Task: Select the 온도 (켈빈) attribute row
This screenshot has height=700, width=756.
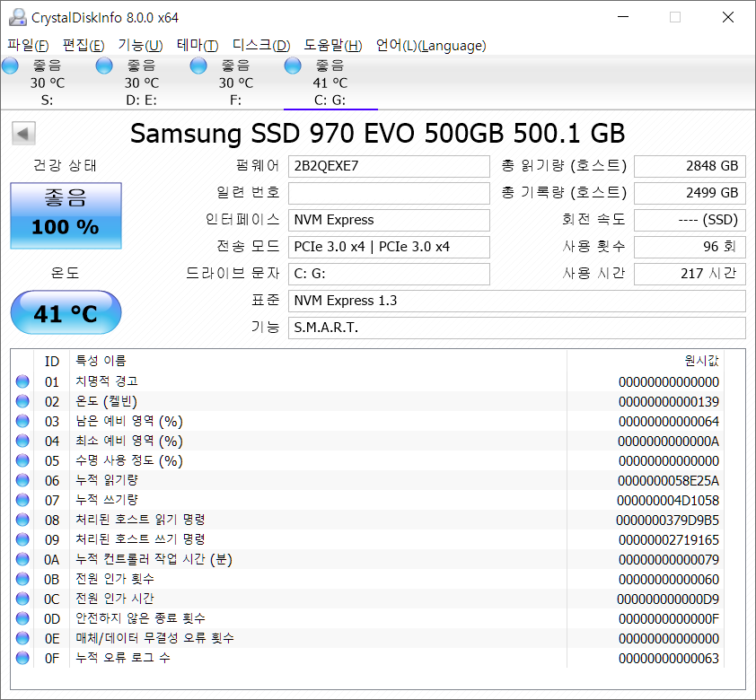Action: (367, 401)
